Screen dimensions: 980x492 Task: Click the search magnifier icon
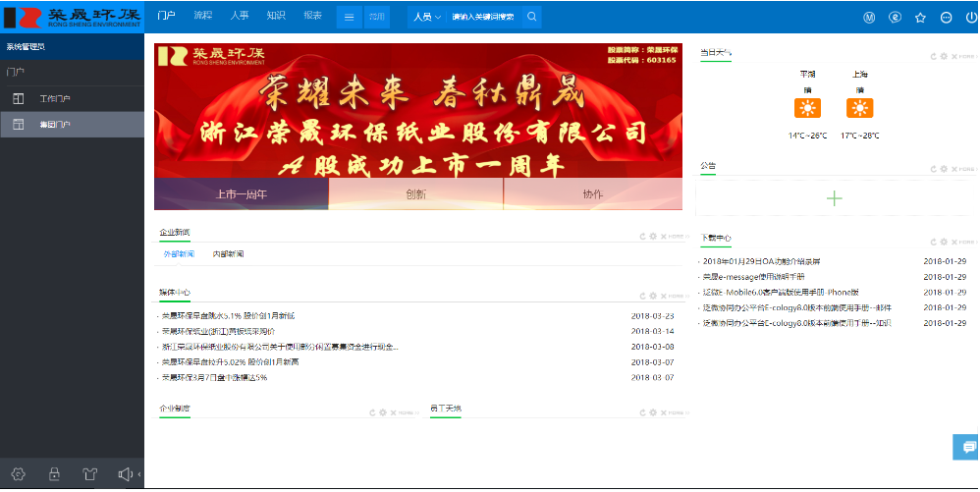[532, 17]
